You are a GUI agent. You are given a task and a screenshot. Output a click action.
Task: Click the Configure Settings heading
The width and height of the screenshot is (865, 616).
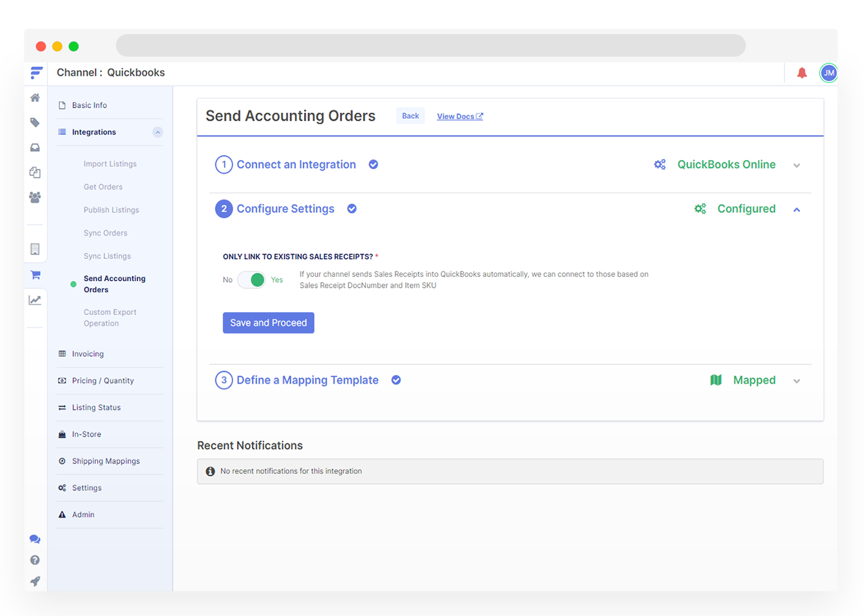point(285,209)
